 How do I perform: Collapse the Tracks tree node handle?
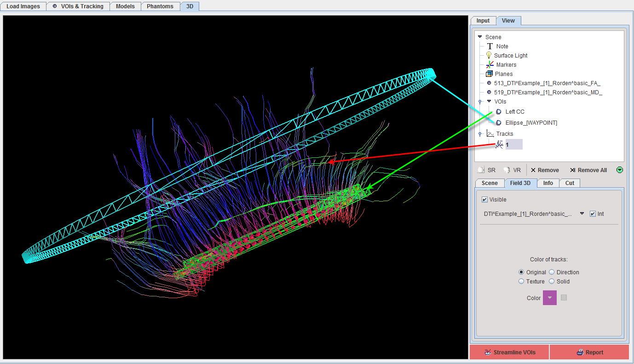(480, 134)
